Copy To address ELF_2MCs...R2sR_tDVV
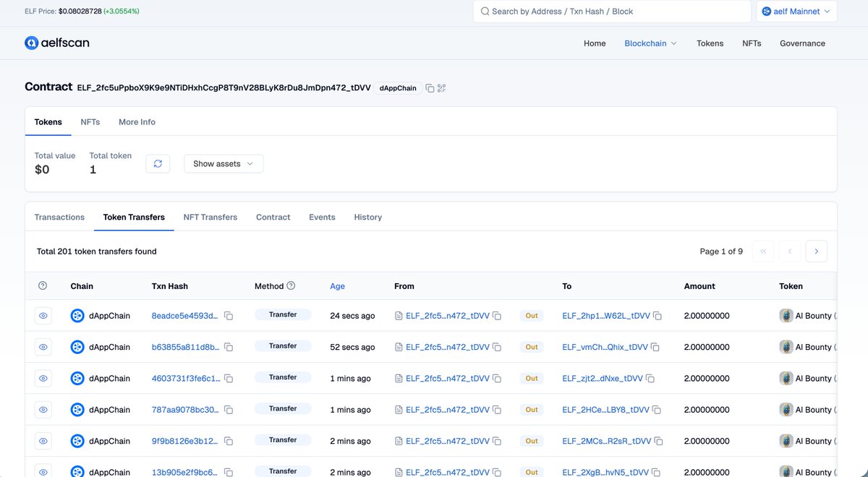Image resolution: width=868 pixels, height=477 pixels. [658, 441]
